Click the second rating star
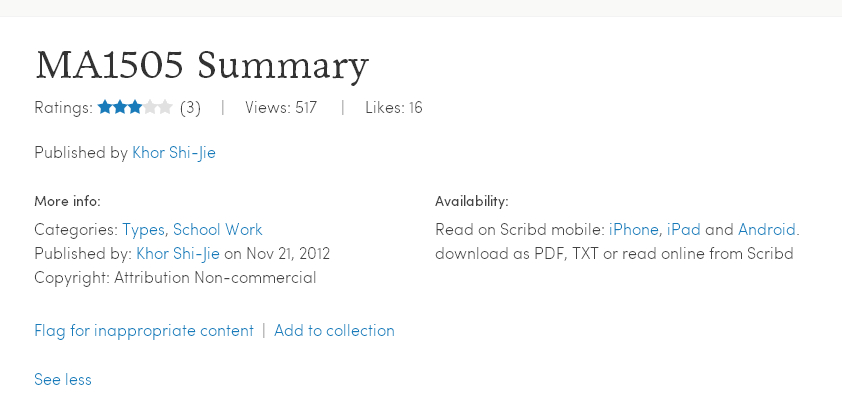Screen dimensions: 842x407 click(120, 107)
